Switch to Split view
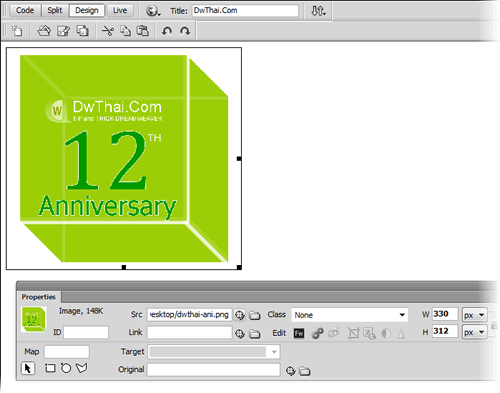Image resolution: width=500 pixels, height=393 pixels. tap(55, 10)
